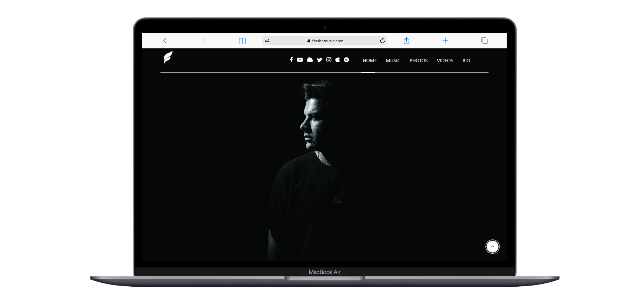Open the Spotify icon
644x303 pixels.
[x=346, y=60]
